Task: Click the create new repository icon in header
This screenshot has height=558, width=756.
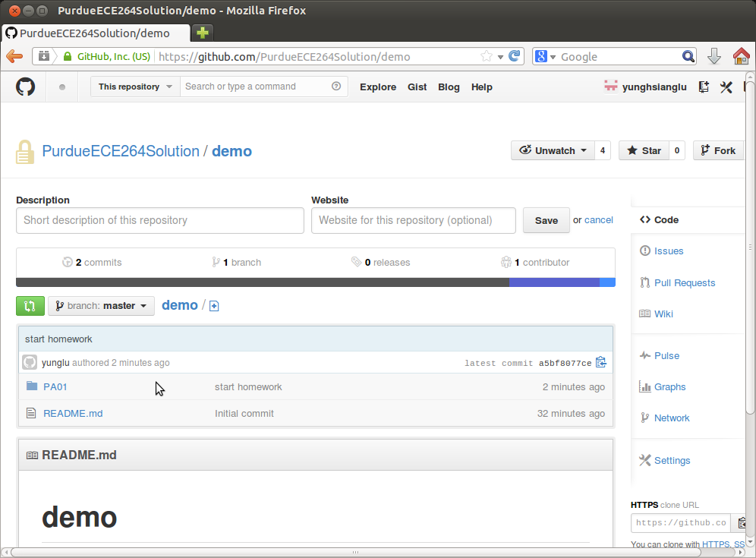Action: point(704,87)
